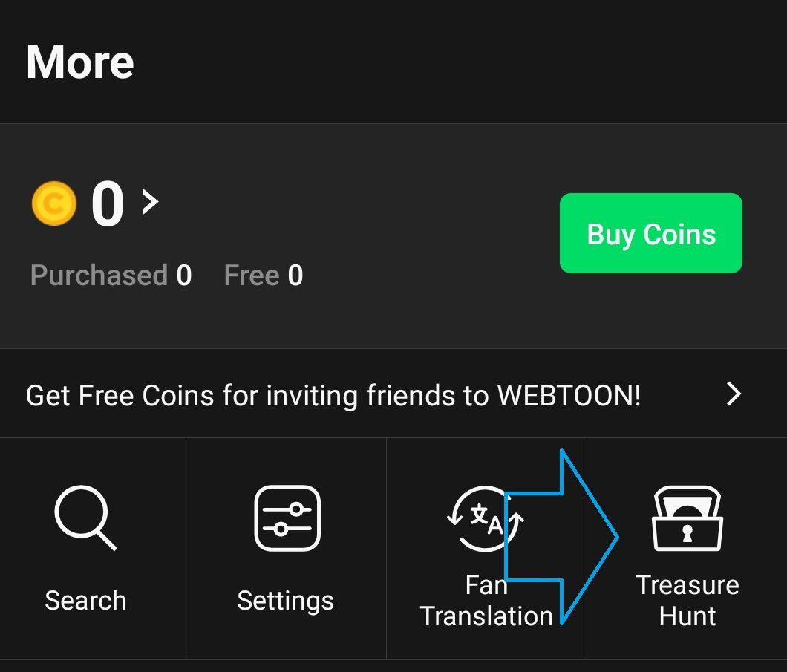
Task: Select the Settings label
Action: (x=285, y=600)
